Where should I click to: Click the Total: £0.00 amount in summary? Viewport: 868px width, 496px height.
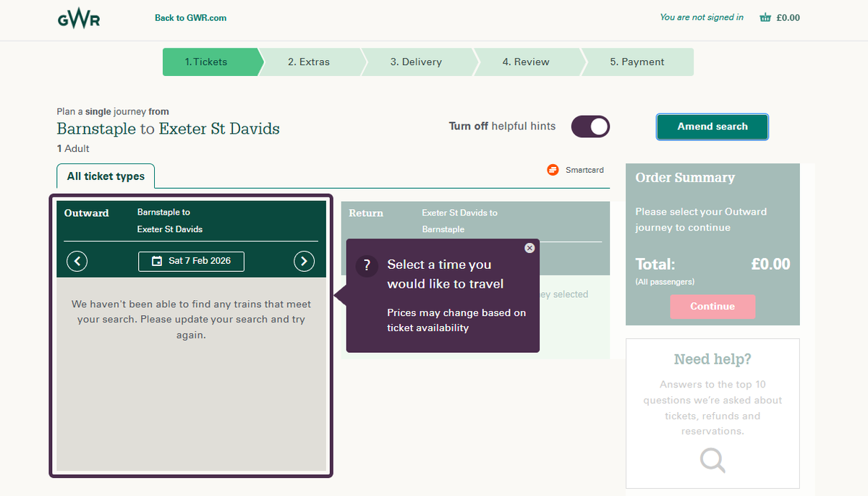click(771, 265)
